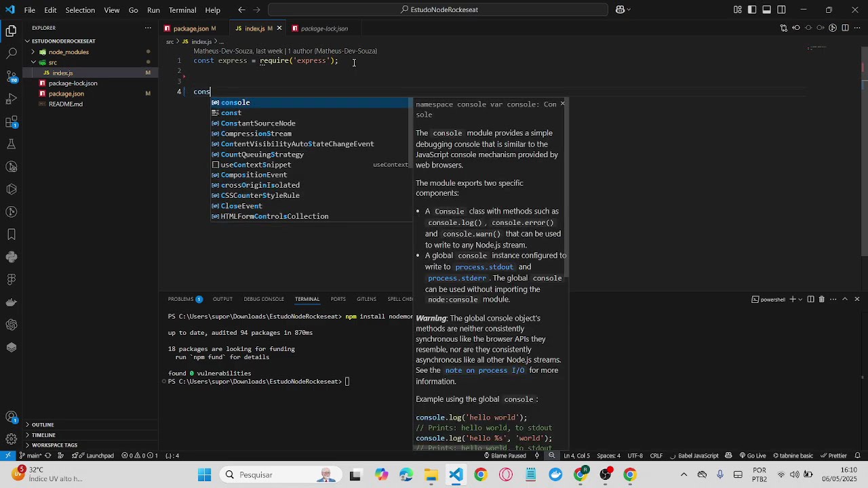Click tabnine basic status item
The height and width of the screenshot is (488, 868).
coord(792,455)
